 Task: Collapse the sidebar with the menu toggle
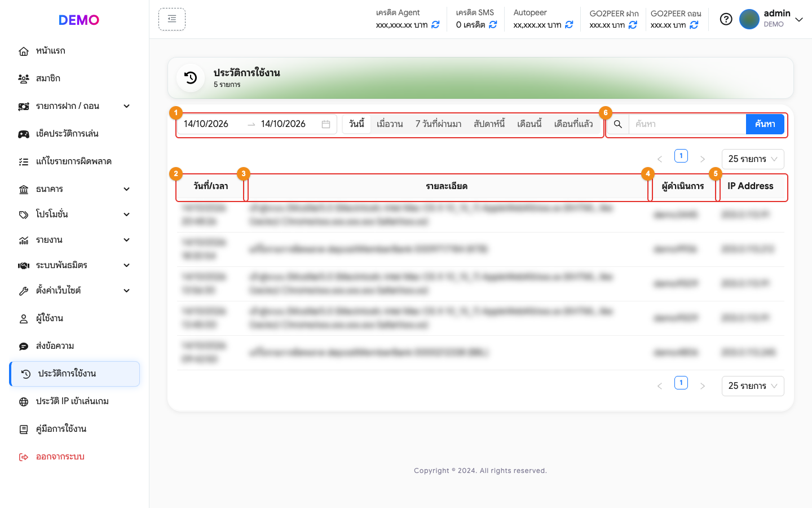click(172, 19)
